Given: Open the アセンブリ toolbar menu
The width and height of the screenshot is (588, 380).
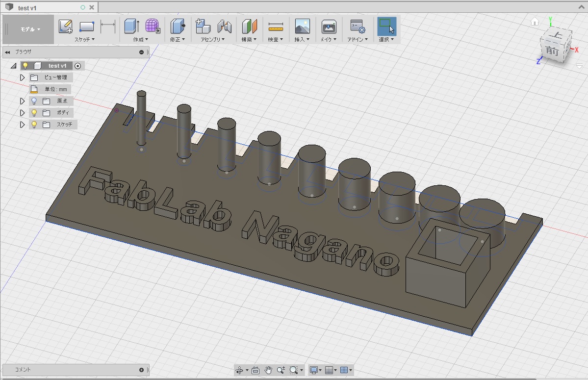Looking at the screenshot, I should [213, 39].
